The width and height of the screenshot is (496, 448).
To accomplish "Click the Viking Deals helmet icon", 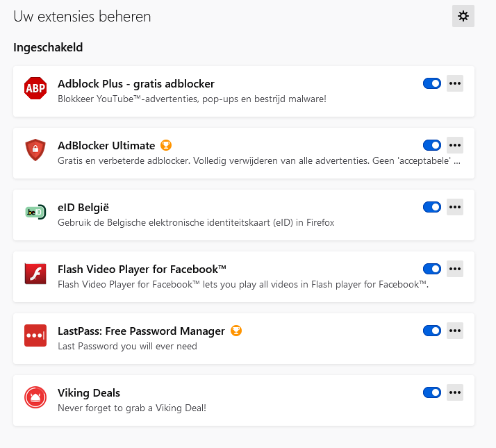I will point(35,397).
